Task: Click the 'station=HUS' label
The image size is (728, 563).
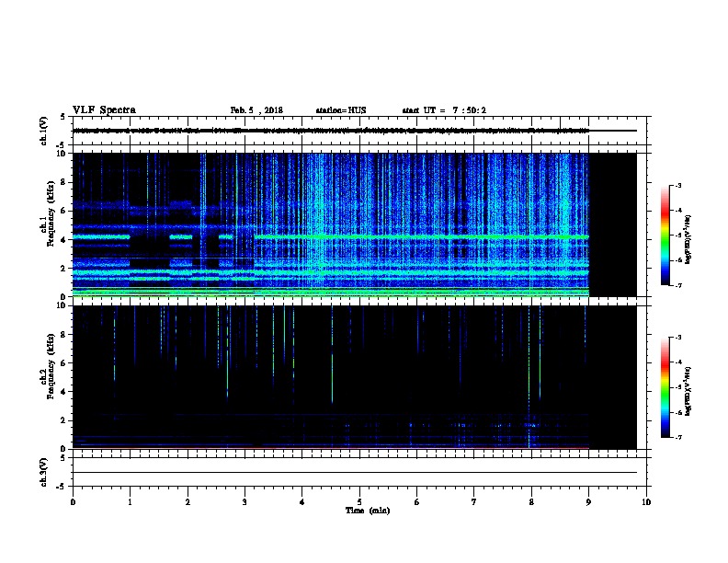Action: click(x=341, y=110)
